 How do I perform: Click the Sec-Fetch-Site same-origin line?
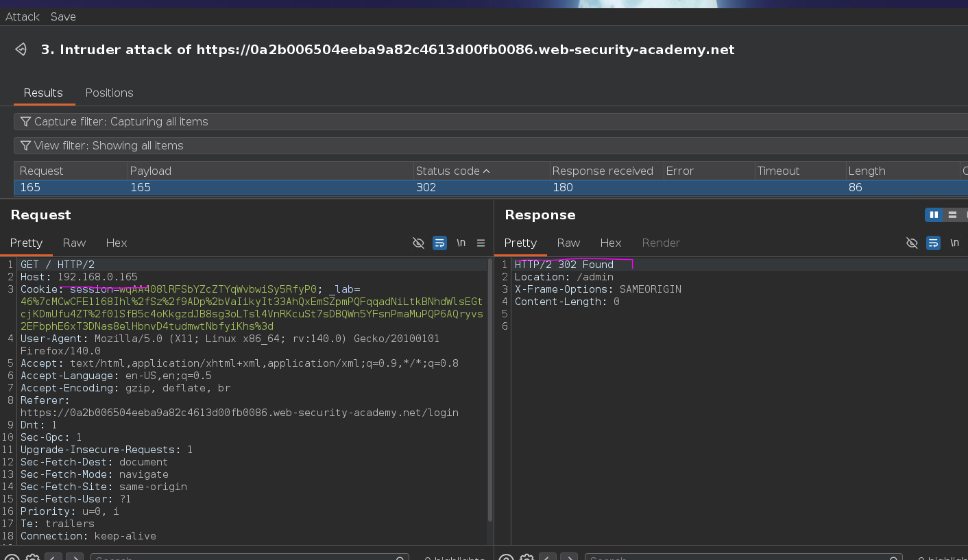104,487
